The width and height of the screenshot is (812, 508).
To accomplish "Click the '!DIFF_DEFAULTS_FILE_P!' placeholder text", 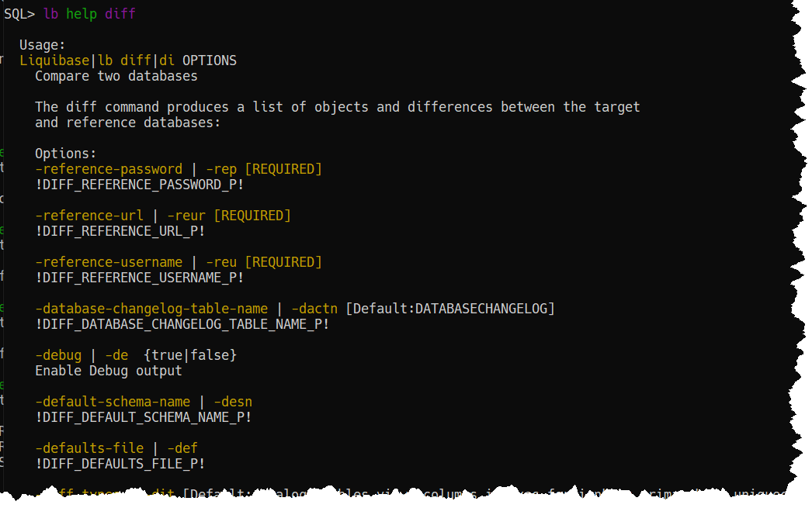I will [x=121, y=464].
